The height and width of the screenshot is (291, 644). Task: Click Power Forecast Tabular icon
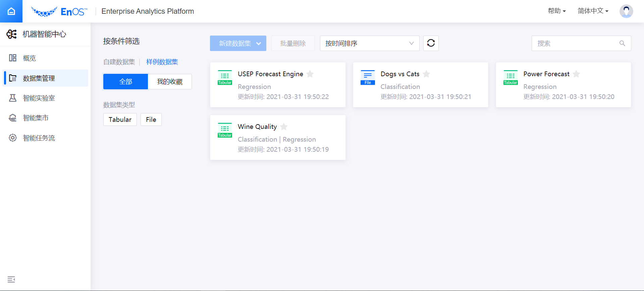point(511,78)
